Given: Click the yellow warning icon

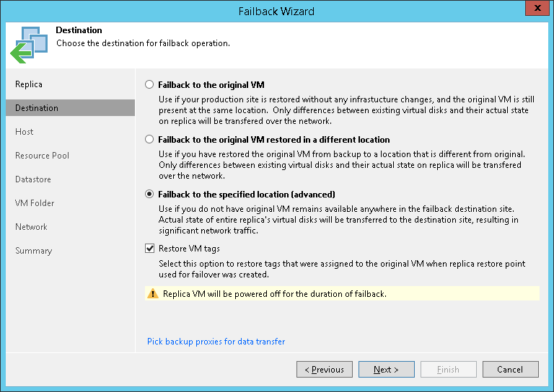Looking at the screenshot, I should 152,294.
